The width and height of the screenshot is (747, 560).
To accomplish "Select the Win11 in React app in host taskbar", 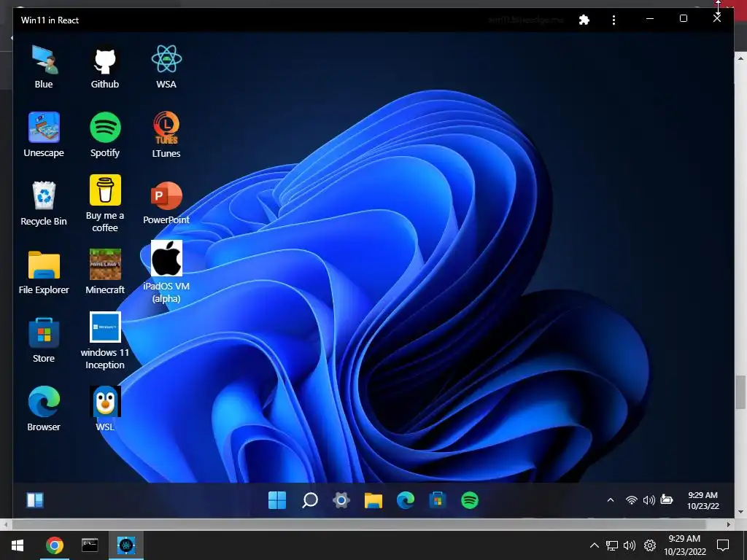I will pyautogui.click(x=126, y=545).
